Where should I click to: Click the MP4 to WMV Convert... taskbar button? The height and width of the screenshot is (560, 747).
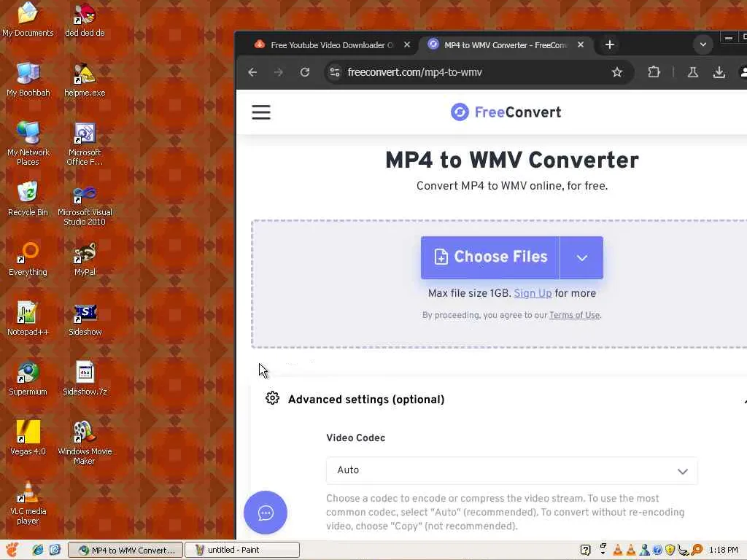(x=125, y=550)
